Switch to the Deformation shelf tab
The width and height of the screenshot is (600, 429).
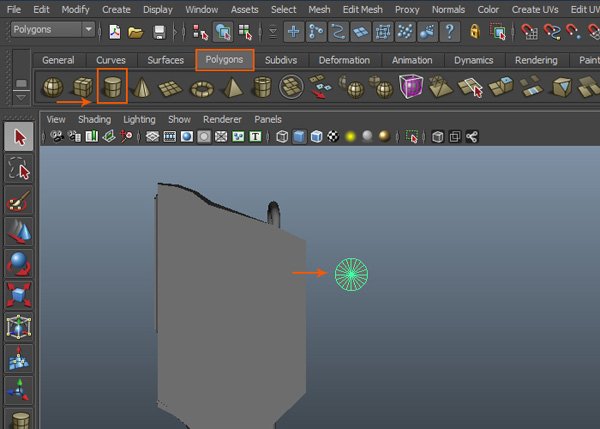click(344, 60)
